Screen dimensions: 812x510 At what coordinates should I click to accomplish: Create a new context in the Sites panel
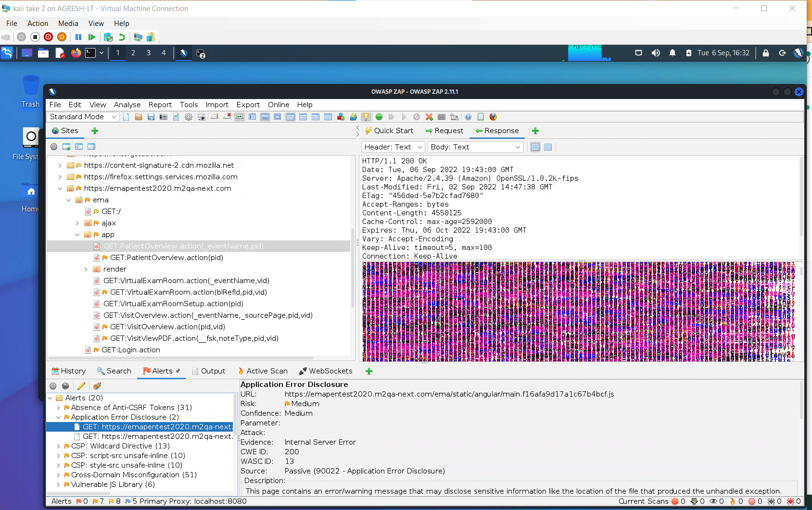(x=66, y=147)
